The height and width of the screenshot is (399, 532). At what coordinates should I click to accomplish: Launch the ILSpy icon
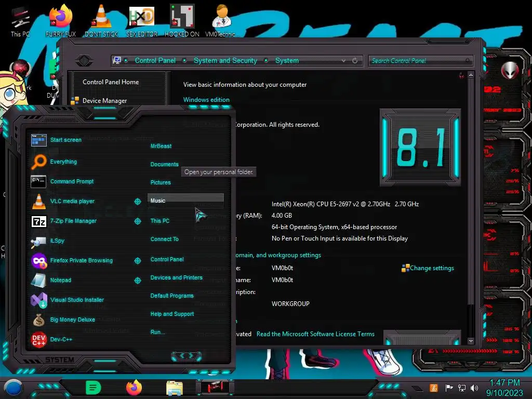click(x=38, y=241)
